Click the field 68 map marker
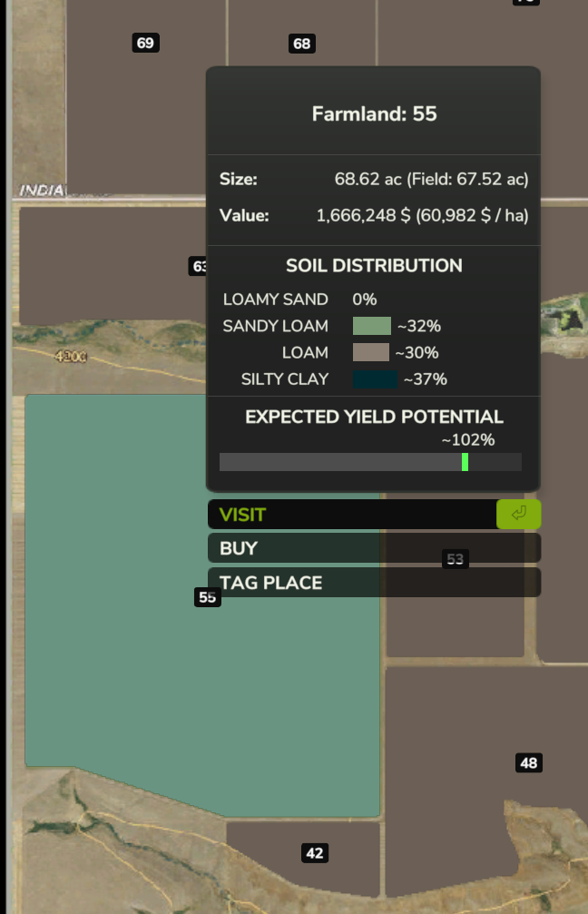This screenshot has height=914, width=588. click(302, 44)
